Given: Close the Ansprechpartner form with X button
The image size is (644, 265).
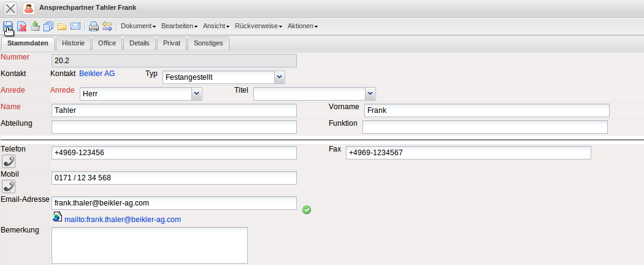Looking at the screenshot, I should pyautogui.click(x=11, y=9).
